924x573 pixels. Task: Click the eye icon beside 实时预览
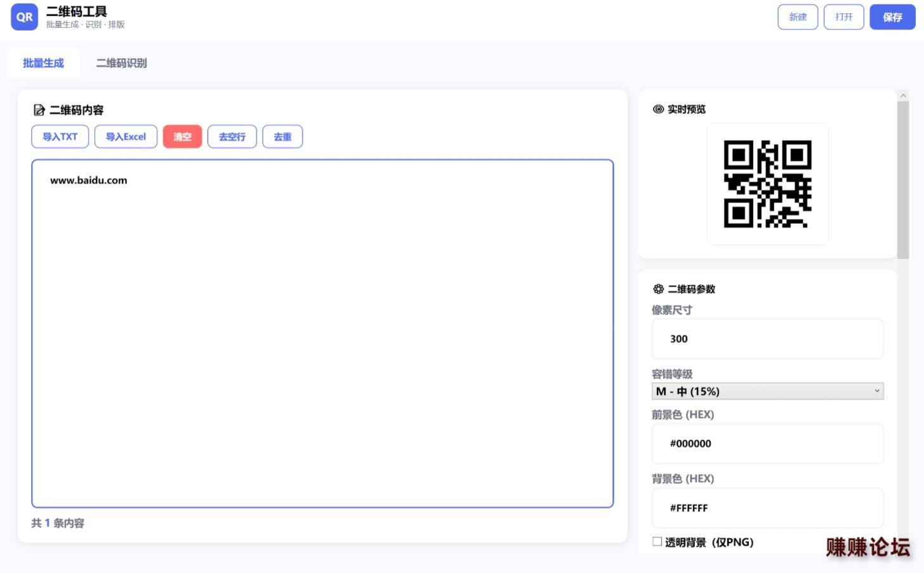[x=658, y=109]
